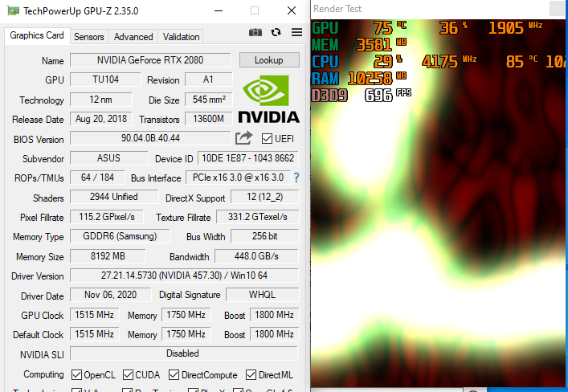Click the Pixel Fillrate 115.2 GPixel/s
Image resolution: width=568 pixels, height=392 pixels.
point(107,217)
